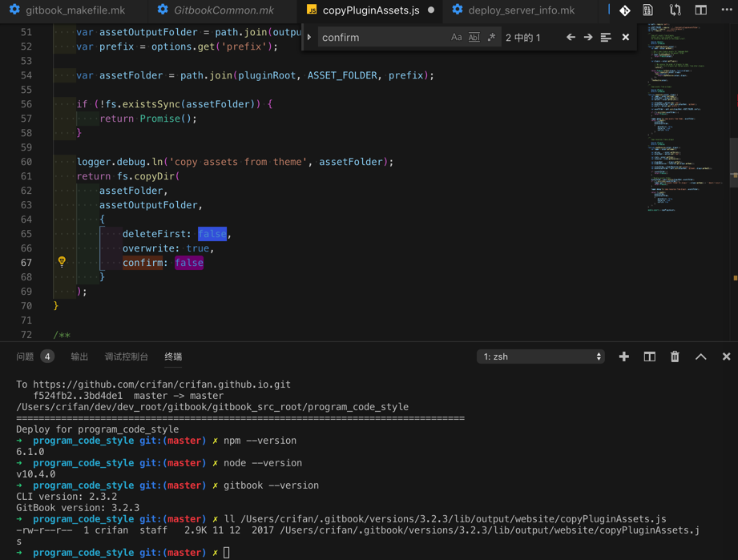The width and height of the screenshot is (738, 560).
Task: Go to previous match in find widget
Action: [571, 38]
